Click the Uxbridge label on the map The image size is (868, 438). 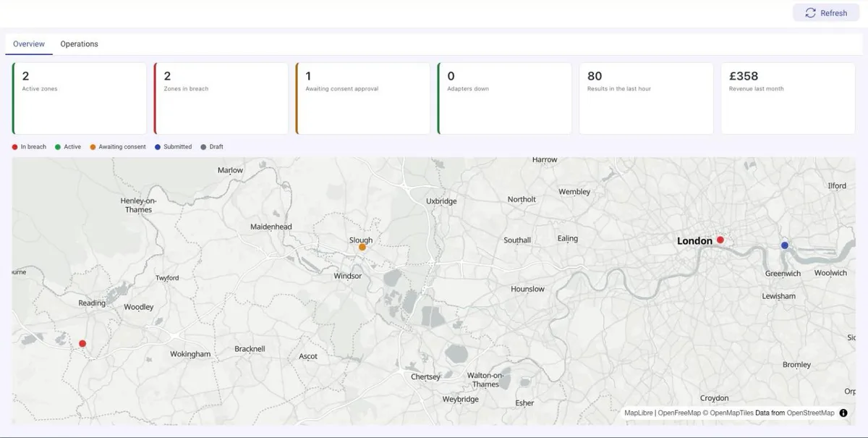[x=441, y=201]
